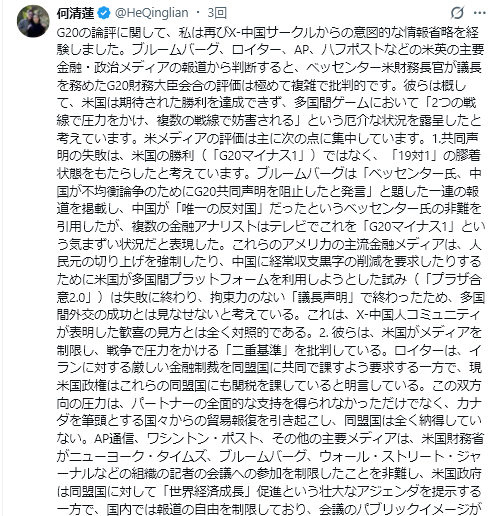Open 何清漣's profile picture
499x516 pixels.
point(33,21)
